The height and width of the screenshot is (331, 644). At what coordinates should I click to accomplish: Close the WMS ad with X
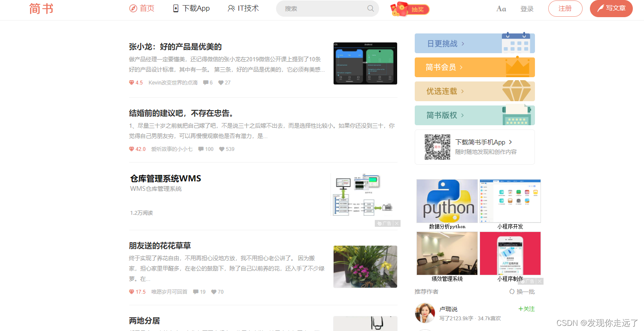coord(397,223)
